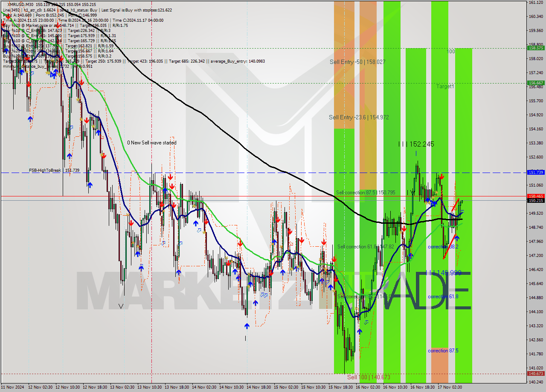Click the red 150.465 price tag
This screenshot has width=546, height=392.
536,196
